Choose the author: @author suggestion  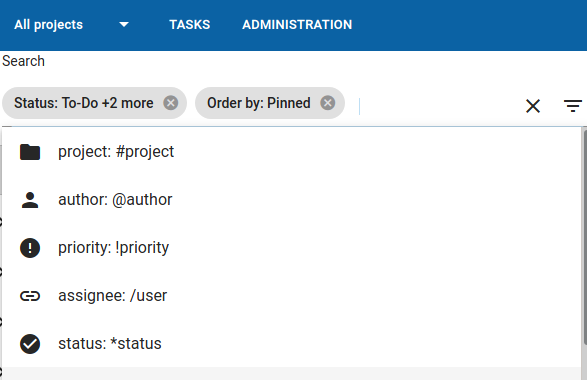tap(291, 200)
